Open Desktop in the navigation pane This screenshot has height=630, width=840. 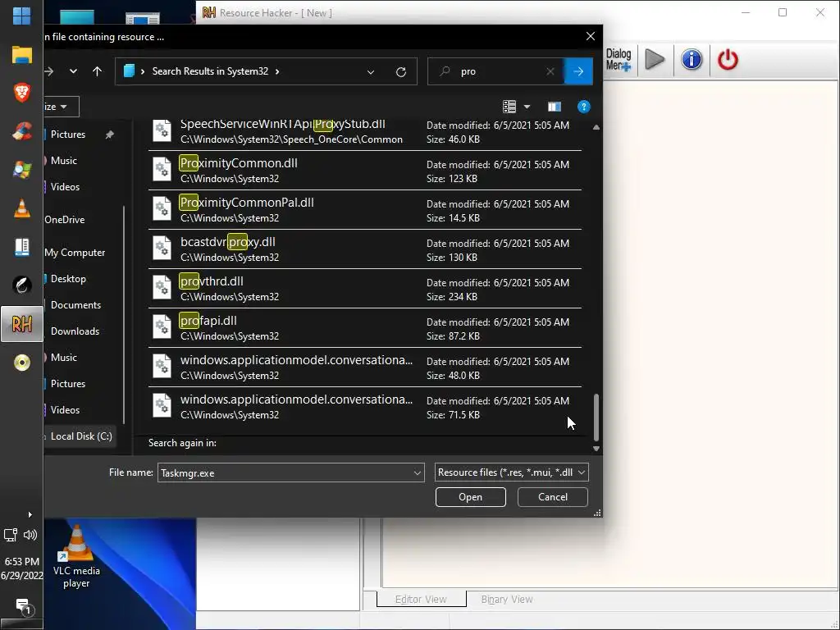coord(68,279)
